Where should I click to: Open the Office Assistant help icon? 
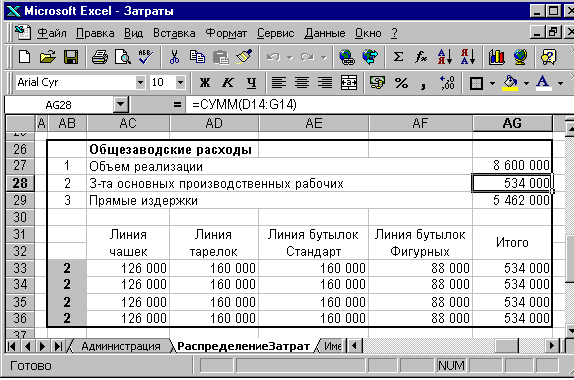click(548, 57)
